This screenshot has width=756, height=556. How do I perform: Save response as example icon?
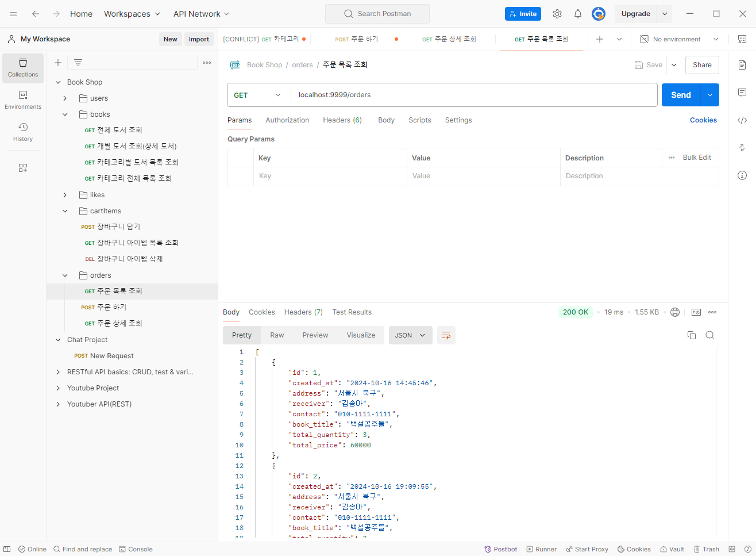pos(696,312)
